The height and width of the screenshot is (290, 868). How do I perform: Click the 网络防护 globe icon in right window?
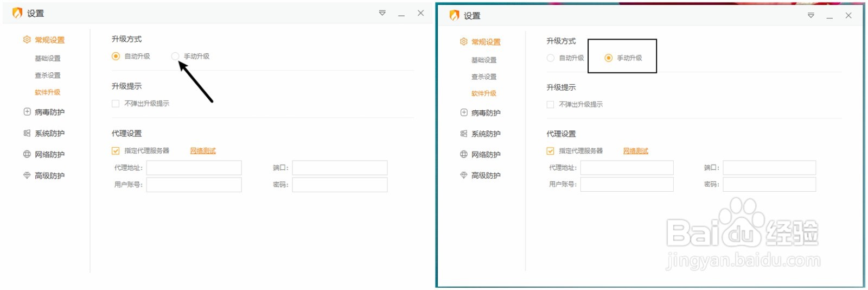(464, 154)
